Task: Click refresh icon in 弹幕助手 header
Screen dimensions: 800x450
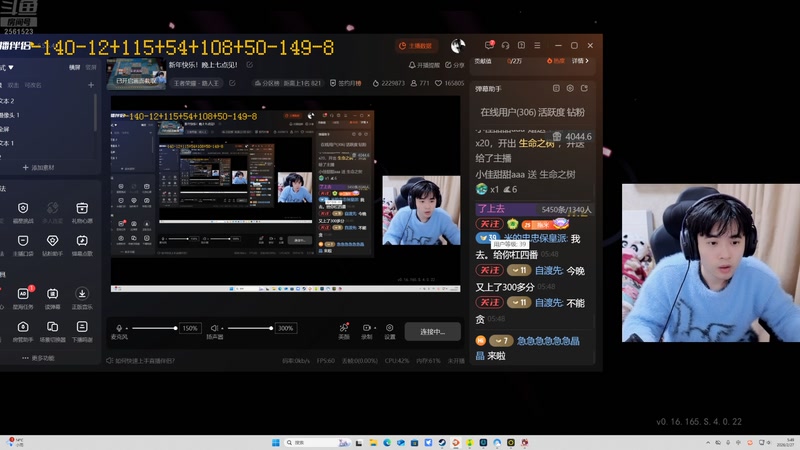Action: point(584,88)
